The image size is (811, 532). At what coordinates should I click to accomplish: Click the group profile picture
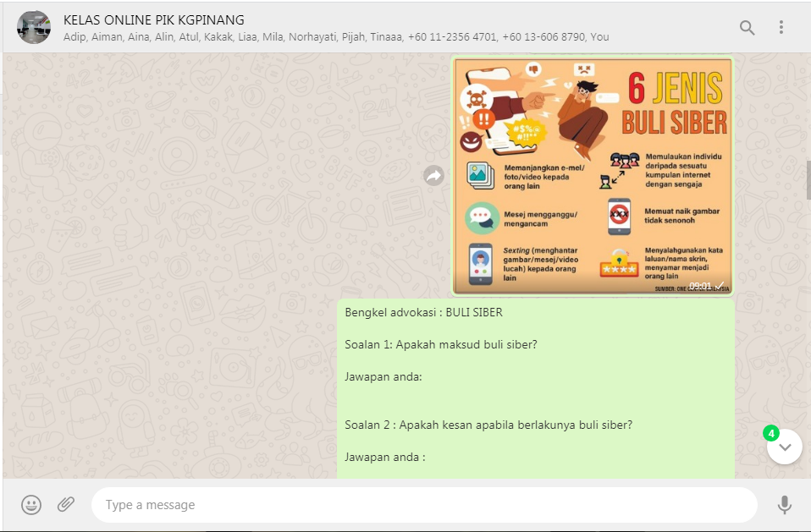[x=34, y=28]
